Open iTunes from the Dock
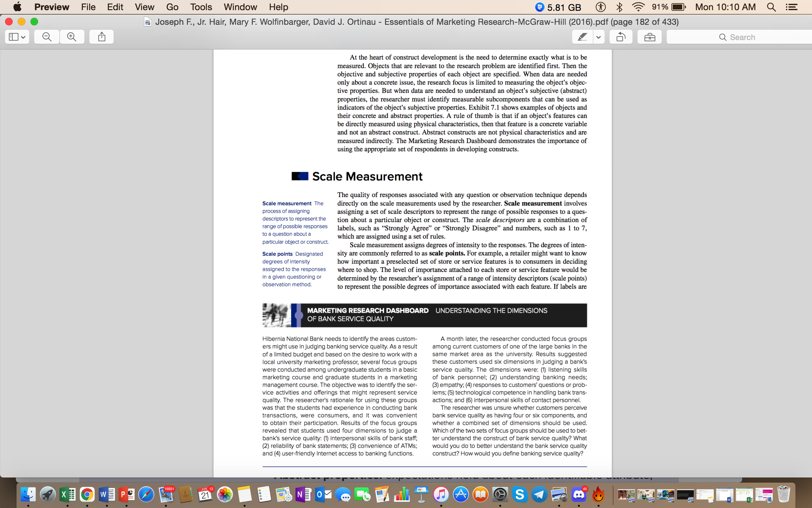This screenshot has height=508, width=812. tap(441, 494)
